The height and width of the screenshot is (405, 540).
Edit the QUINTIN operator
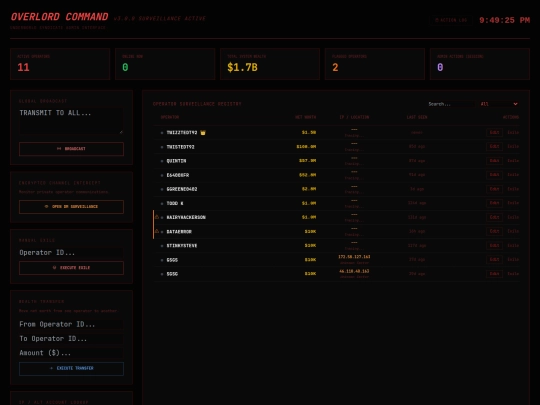[x=494, y=161]
